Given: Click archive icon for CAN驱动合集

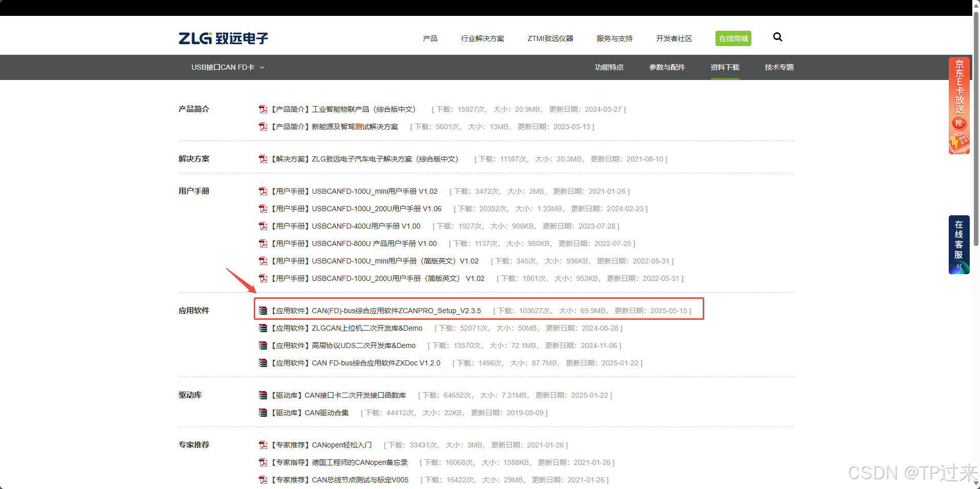Looking at the screenshot, I should (x=263, y=413).
